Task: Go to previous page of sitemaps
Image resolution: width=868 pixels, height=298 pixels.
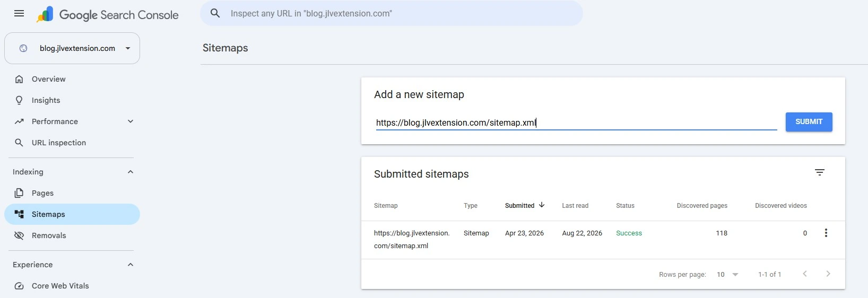Action: click(805, 274)
